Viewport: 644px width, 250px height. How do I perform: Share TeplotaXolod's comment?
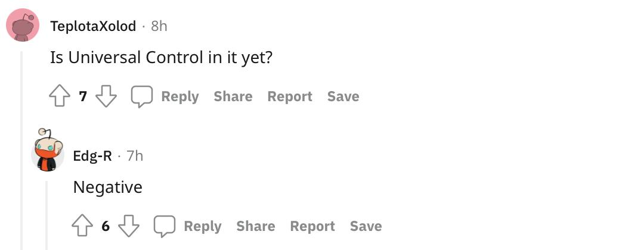tap(233, 96)
